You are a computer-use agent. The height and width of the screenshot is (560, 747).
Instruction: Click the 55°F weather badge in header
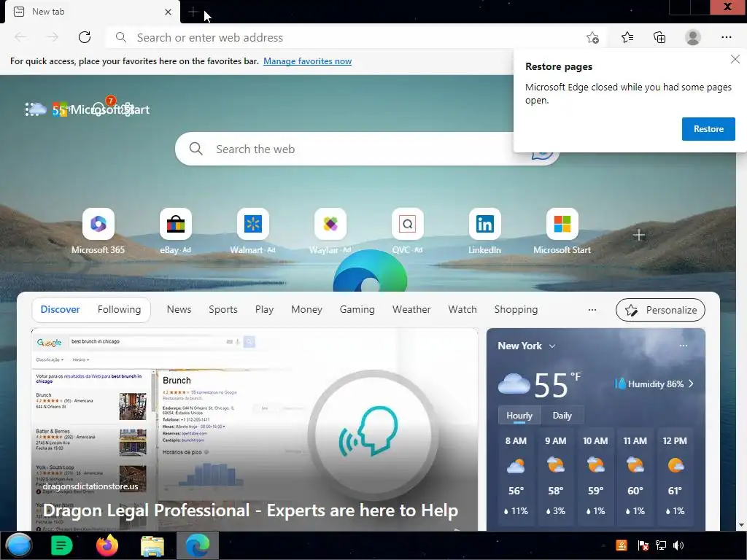(49, 109)
